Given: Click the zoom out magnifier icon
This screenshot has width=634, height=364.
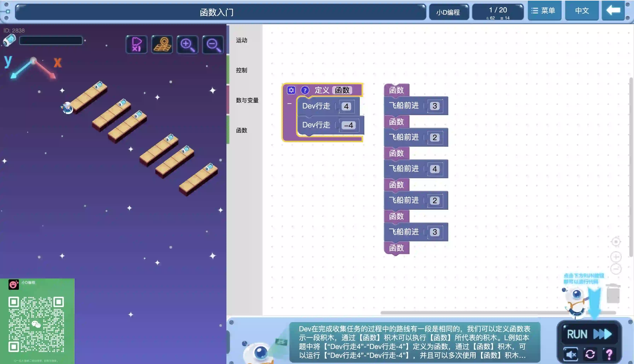Looking at the screenshot, I should point(213,45).
